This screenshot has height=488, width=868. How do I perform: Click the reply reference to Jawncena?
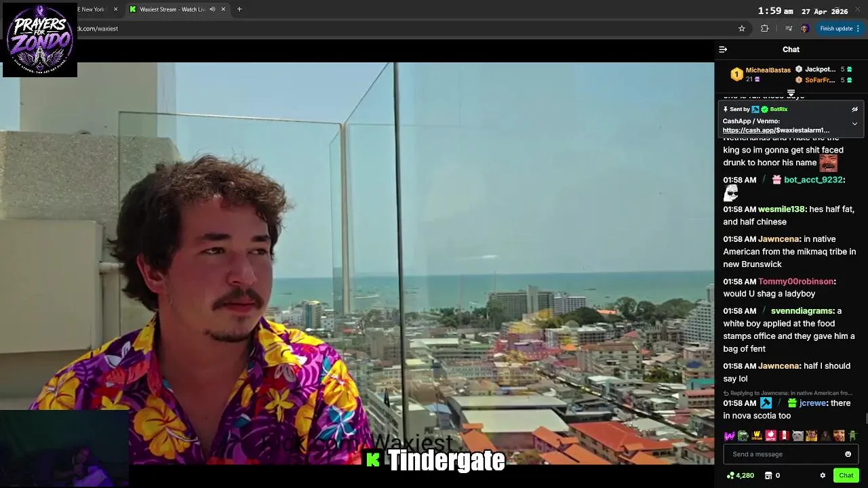[x=788, y=393]
